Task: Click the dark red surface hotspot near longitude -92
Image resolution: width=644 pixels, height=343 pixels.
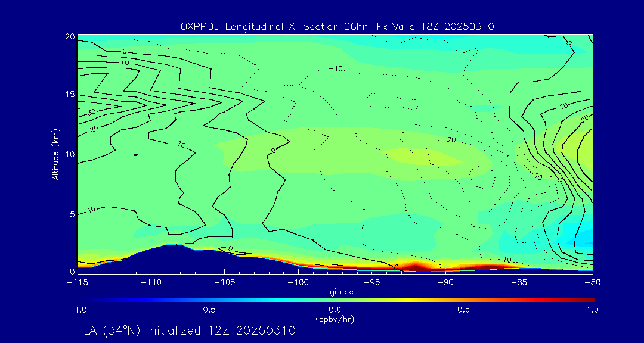Action: point(416,266)
